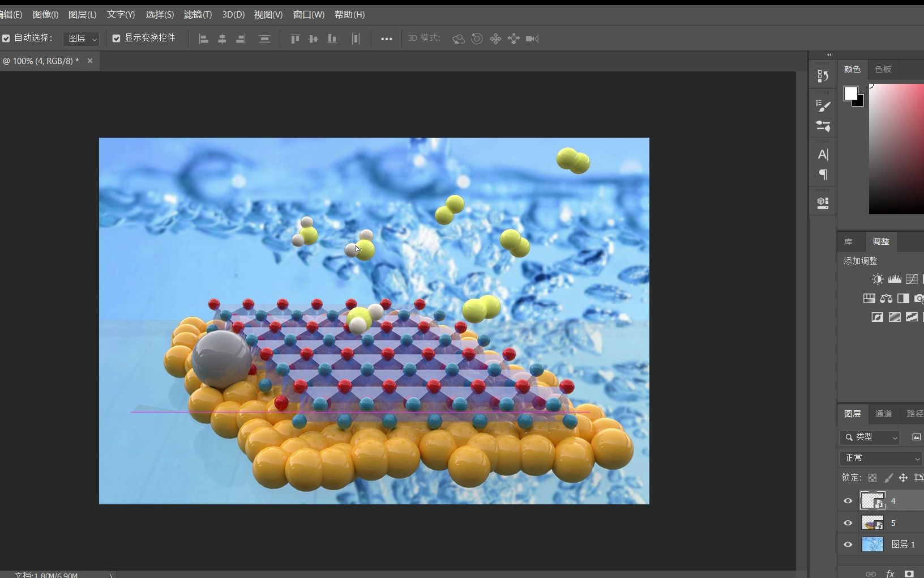Switch to the 通道 tab
Screen dimensions: 924x578
point(883,414)
